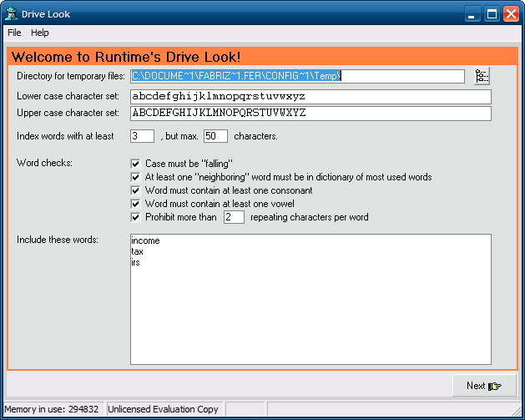The height and width of the screenshot is (420, 525).
Task: Toggle 'Case must be falling' checkbox
Action: click(136, 164)
